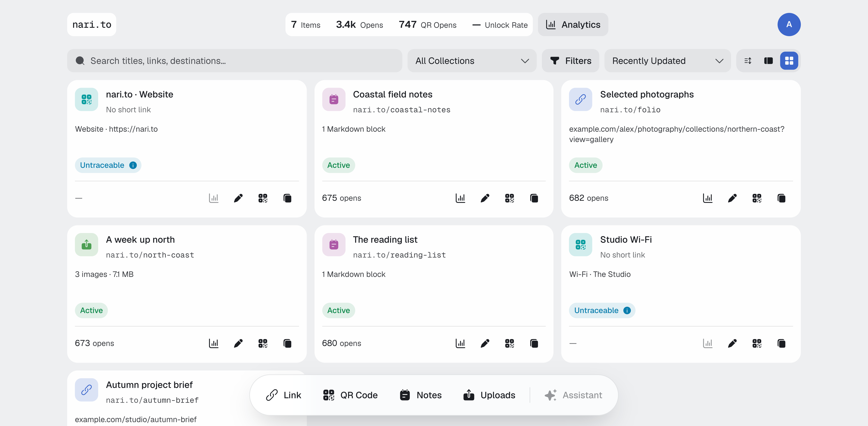Image resolution: width=868 pixels, height=426 pixels.
Task: Edit the Studio Wi-Fi item
Action: [732, 343]
